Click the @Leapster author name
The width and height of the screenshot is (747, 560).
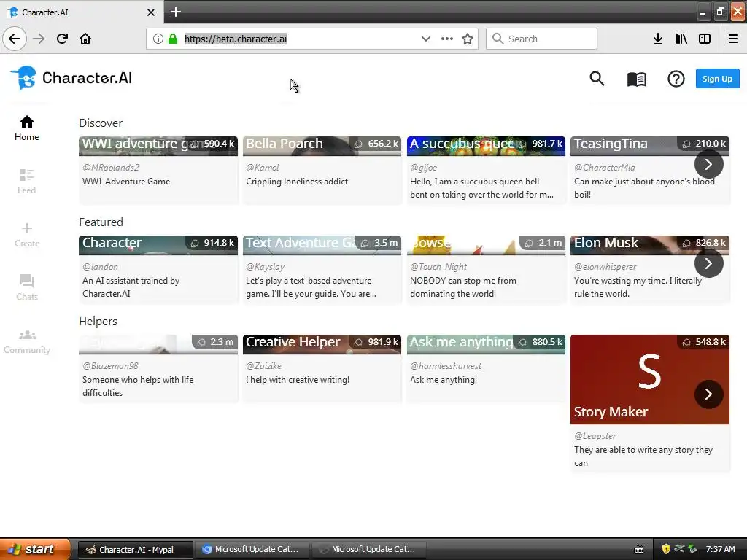click(x=595, y=436)
